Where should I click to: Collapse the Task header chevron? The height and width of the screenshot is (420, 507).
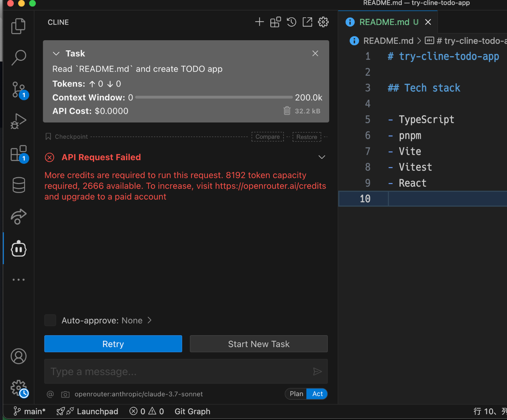56,54
